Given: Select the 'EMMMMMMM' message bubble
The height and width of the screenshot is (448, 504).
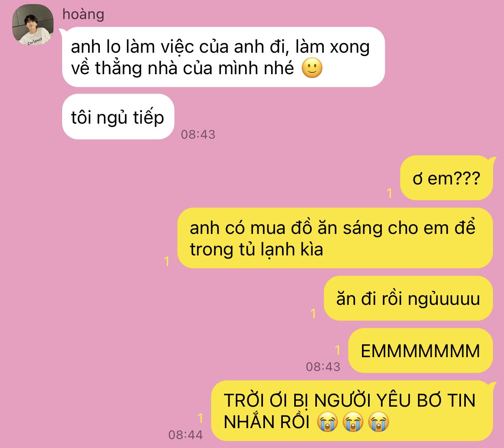Looking at the screenshot, I should pos(420,350).
